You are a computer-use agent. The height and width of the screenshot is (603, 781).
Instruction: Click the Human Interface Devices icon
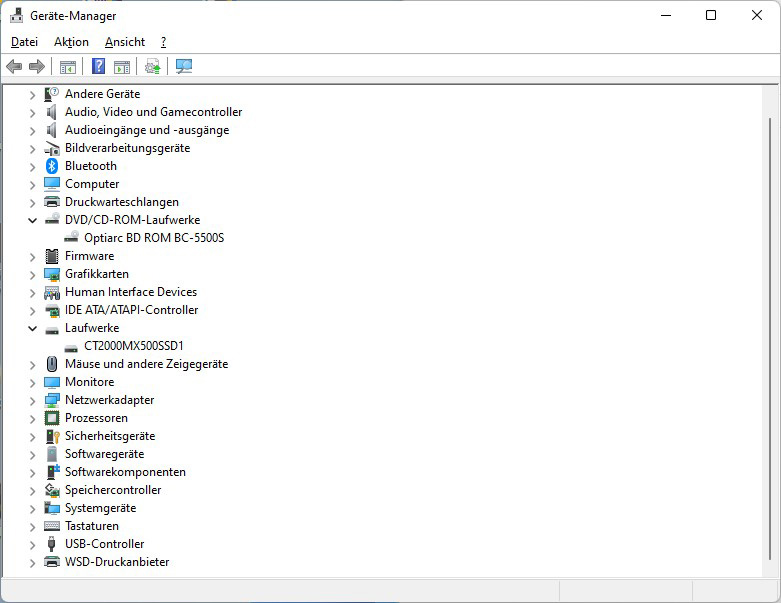pyautogui.click(x=52, y=292)
